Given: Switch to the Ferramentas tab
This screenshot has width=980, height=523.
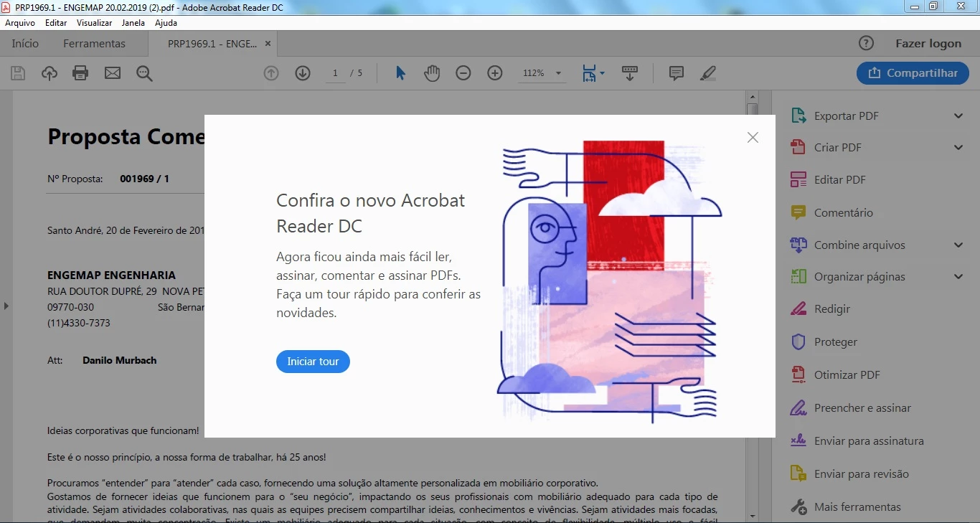Looking at the screenshot, I should 94,44.
